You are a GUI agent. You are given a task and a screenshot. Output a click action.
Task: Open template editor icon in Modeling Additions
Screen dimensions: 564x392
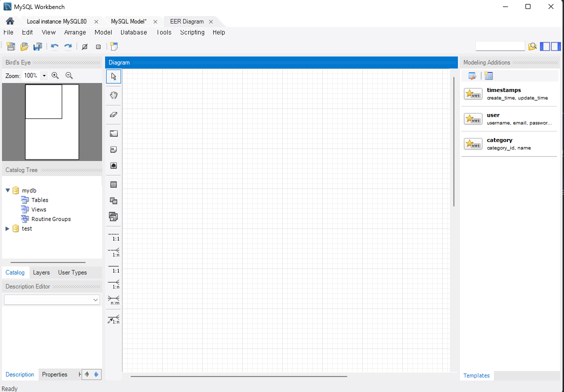click(x=472, y=76)
